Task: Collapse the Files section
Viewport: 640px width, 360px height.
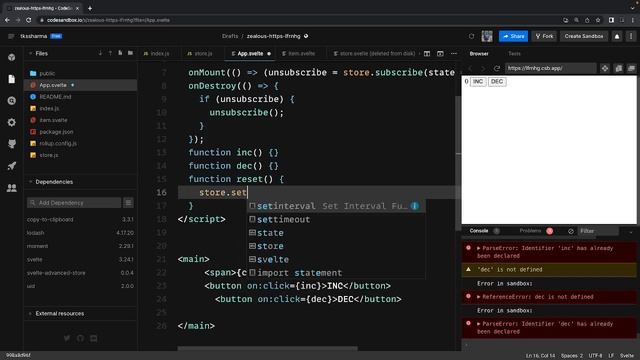Action: pos(30,53)
